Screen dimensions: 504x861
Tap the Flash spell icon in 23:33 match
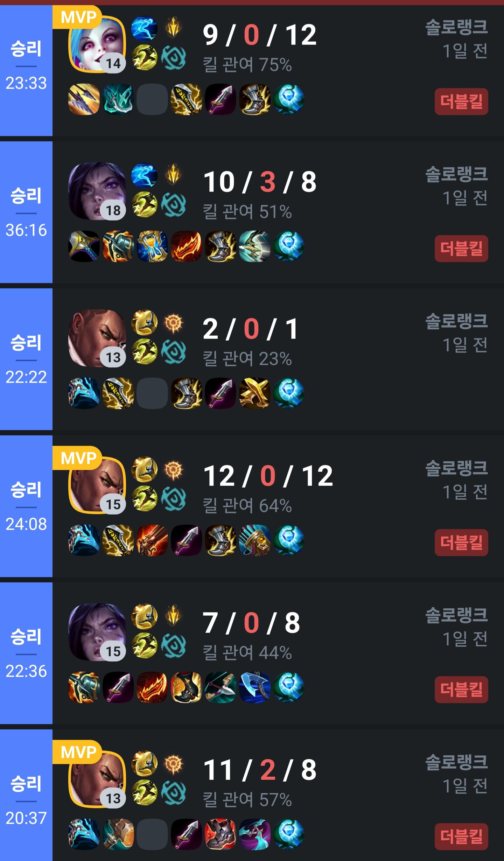(144, 57)
